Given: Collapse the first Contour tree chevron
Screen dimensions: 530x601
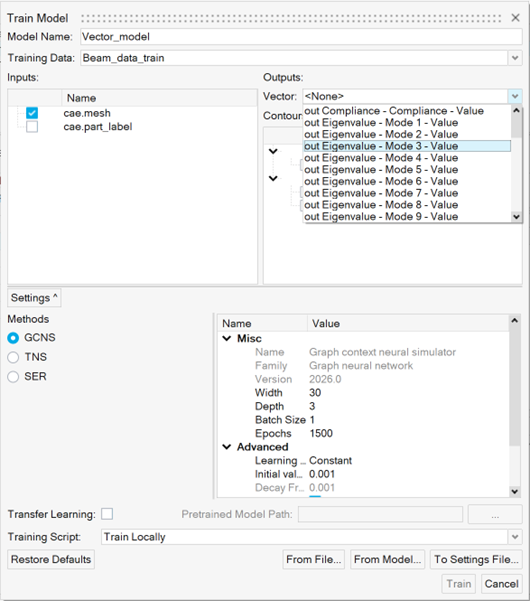Looking at the screenshot, I should pos(273,151).
